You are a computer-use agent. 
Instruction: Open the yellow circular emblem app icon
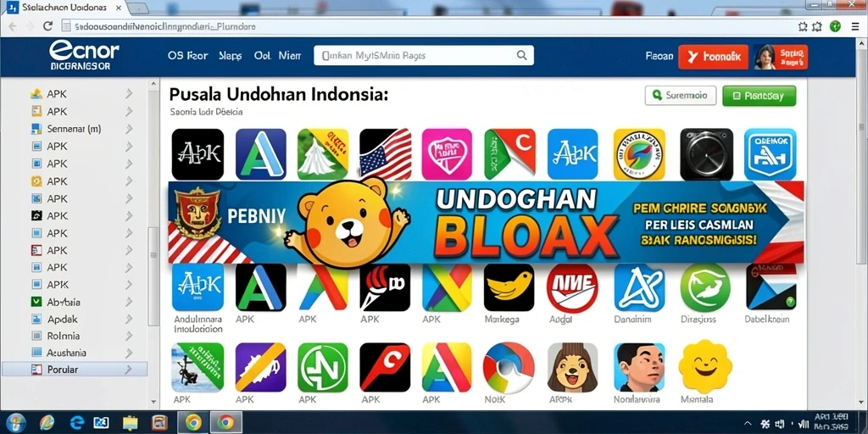639,154
